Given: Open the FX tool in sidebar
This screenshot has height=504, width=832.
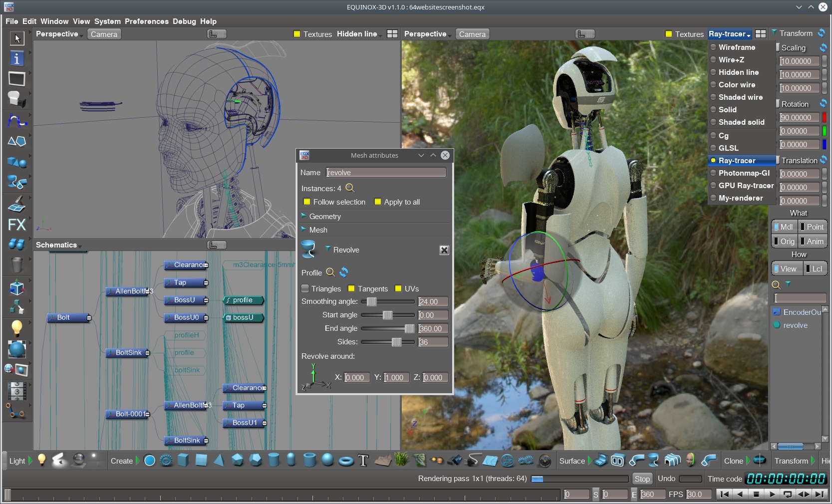Looking at the screenshot, I should click(17, 225).
